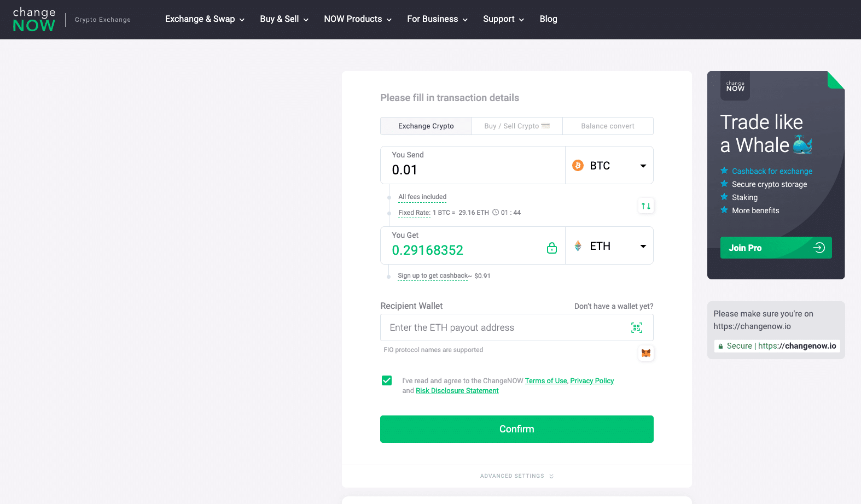Viewport: 861px width, 504px height.
Task: Connect MetaMask via fox icon
Action: tap(646, 353)
